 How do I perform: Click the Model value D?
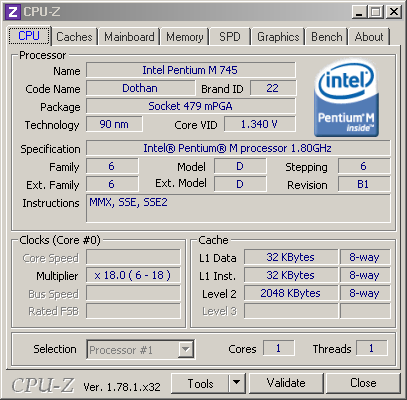[x=240, y=166]
